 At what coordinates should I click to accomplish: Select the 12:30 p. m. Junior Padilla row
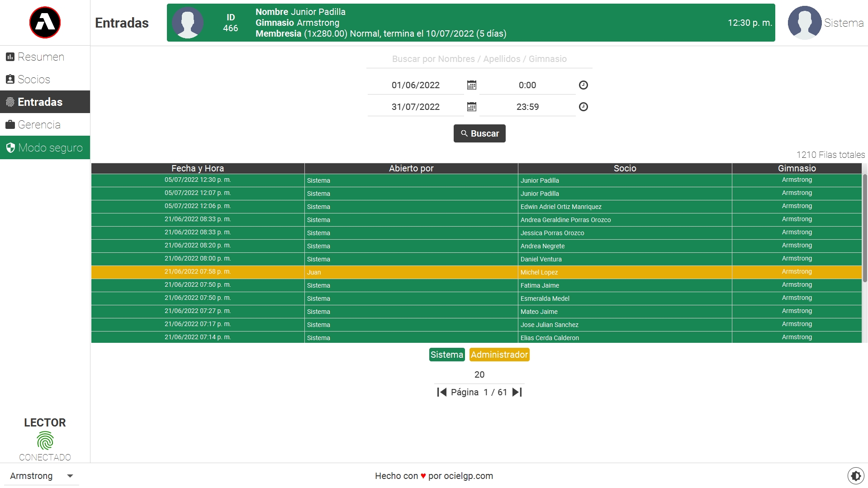click(476, 180)
